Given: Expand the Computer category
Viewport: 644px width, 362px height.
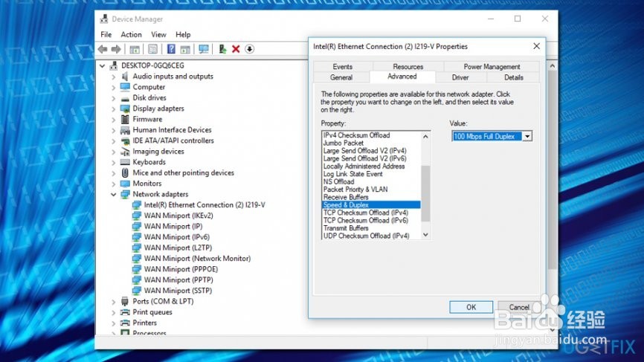Looking at the screenshot, I should 113,88.
